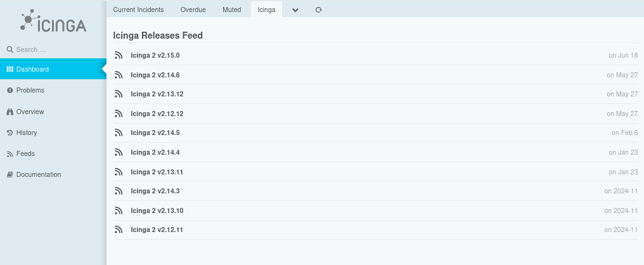
Task: Open Feeds in the sidebar
Action: click(53, 153)
